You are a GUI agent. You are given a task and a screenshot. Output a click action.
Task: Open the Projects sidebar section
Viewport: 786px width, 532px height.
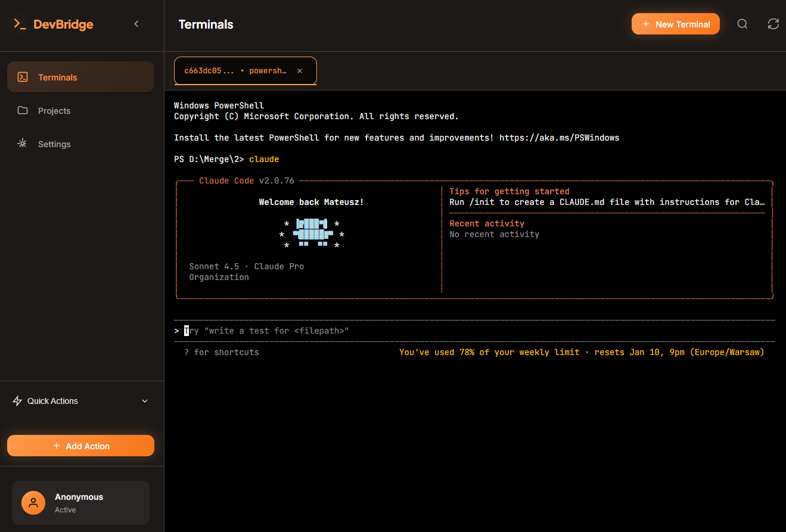80,110
